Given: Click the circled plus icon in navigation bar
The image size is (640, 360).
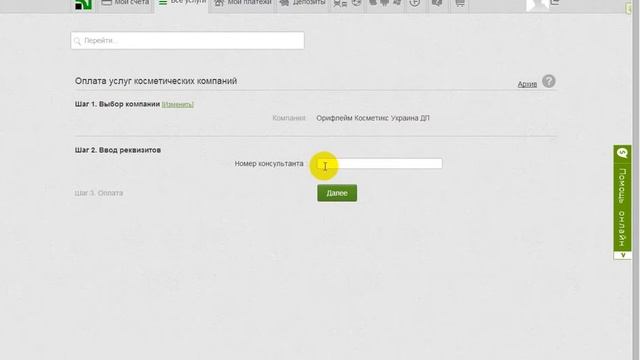Looking at the screenshot, I should [415, 3].
